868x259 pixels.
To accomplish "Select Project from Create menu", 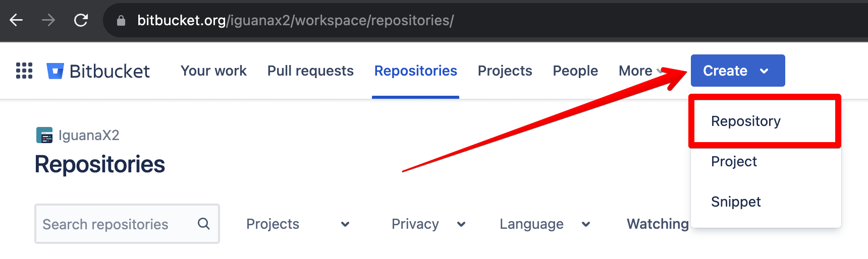I will pyautogui.click(x=734, y=162).
